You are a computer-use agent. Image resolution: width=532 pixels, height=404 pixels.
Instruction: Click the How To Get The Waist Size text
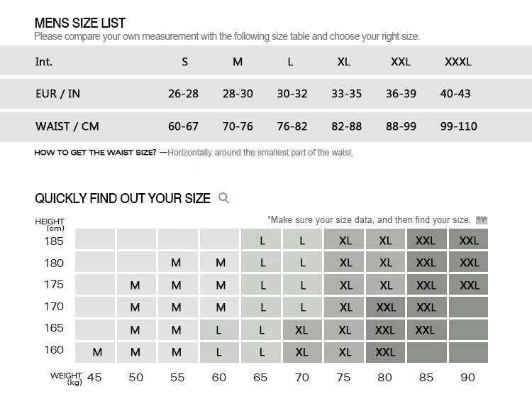(x=95, y=153)
